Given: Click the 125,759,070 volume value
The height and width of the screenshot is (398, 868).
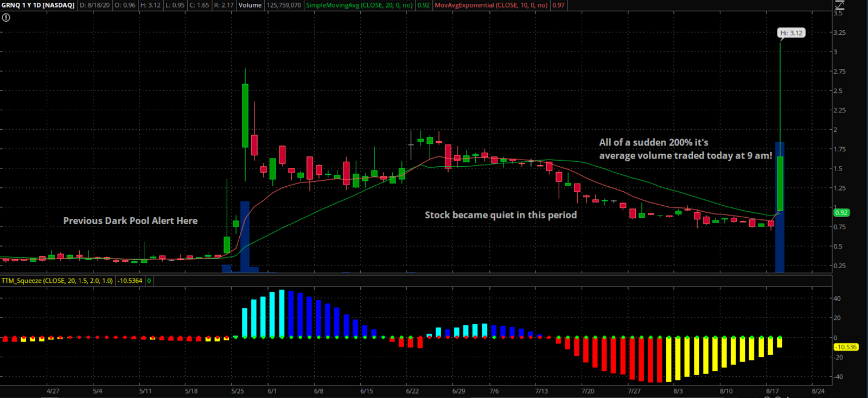Looking at the screenshot, I should [x=284, y=5].
